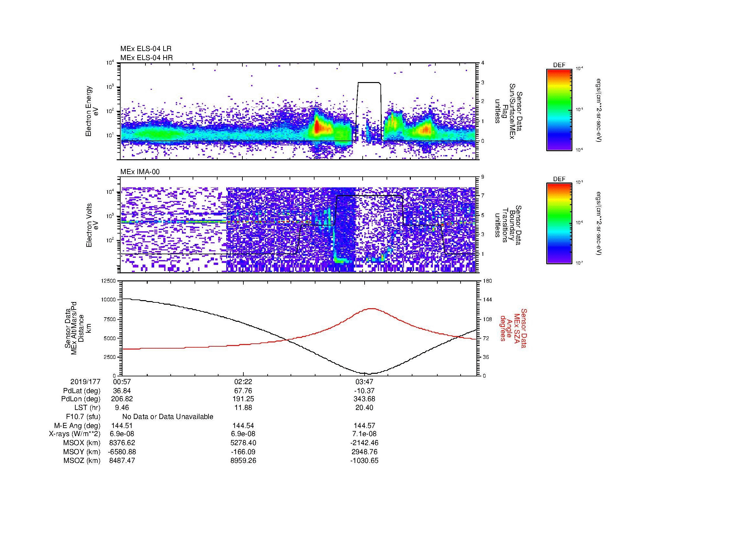Click the 10000 km axis tick label
The height and width of the screenshot is (534, 756).
(108, 300)
